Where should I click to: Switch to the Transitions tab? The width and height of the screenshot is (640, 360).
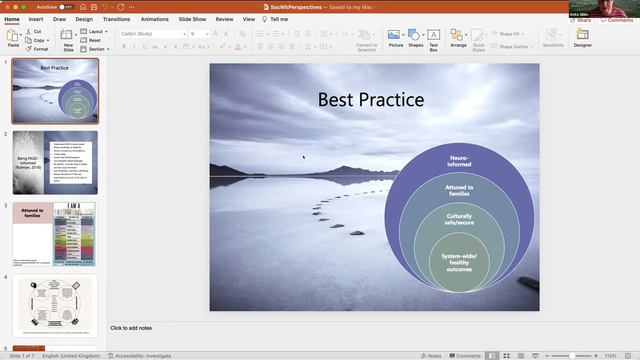point(116,19)
